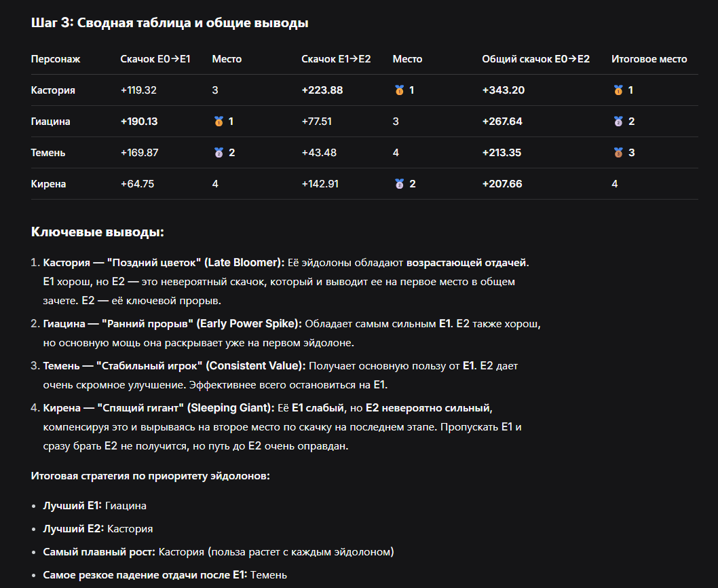Screen dimensions: 718x588
Task: Click Гиацина's gold medal for Скачок E0→E1
Action: click(x=219, y=122)
